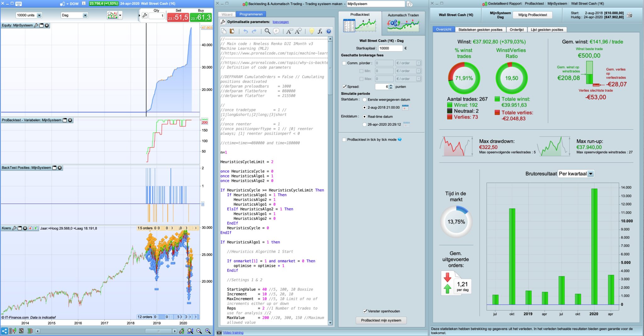The image size is (644, 336).
Task: Select the 2-aug-2018 start date radio button
Action: coord(364,107)
